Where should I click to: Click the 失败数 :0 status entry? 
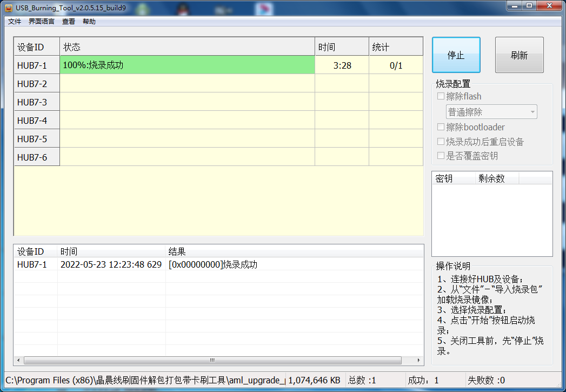click(x=486, y=380)
